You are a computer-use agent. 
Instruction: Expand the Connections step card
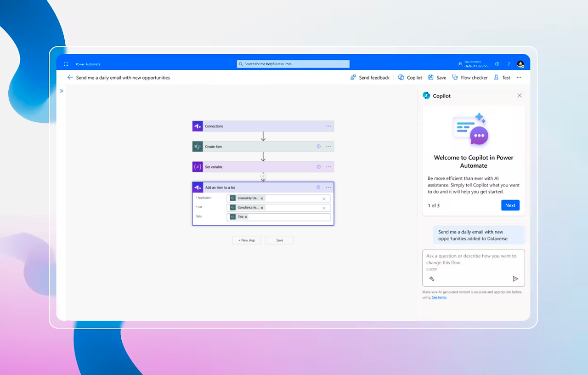(x=263, y=126)
